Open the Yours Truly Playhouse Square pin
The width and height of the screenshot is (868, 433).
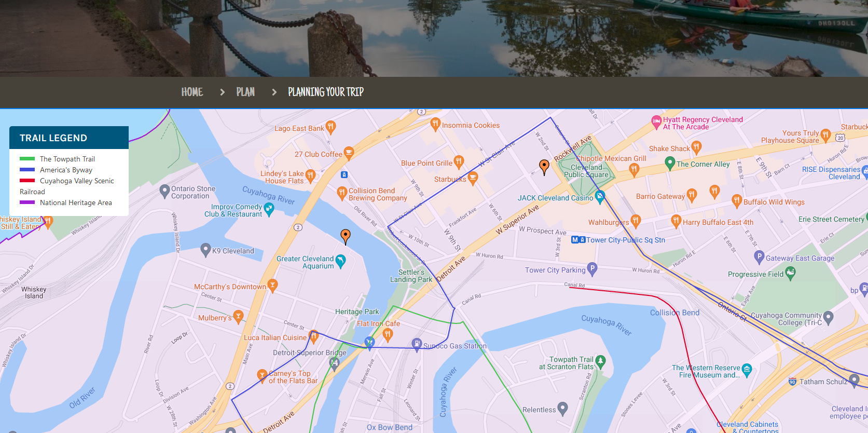(826, 135)
